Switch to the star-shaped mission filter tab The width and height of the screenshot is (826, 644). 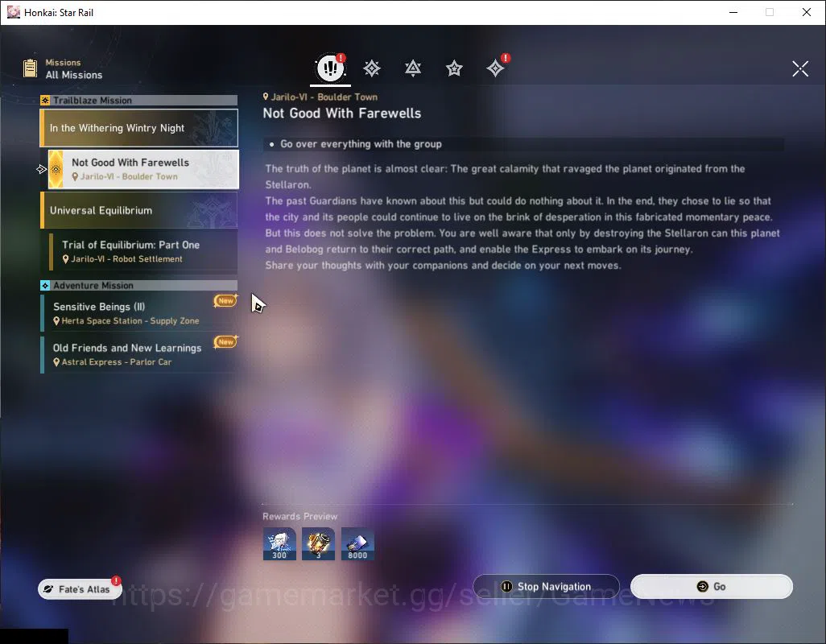coord(454,68)
